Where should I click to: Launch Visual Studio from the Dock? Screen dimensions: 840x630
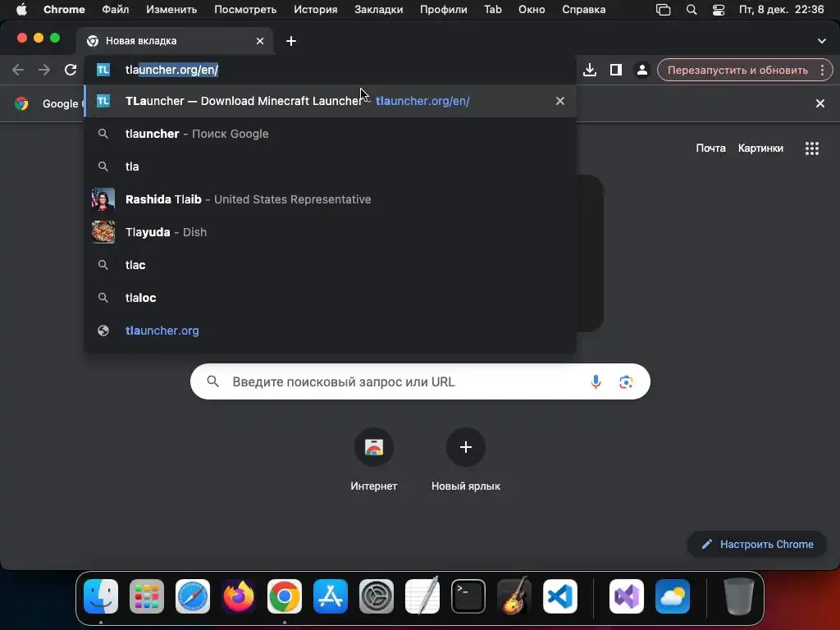[x=627, y=596]
